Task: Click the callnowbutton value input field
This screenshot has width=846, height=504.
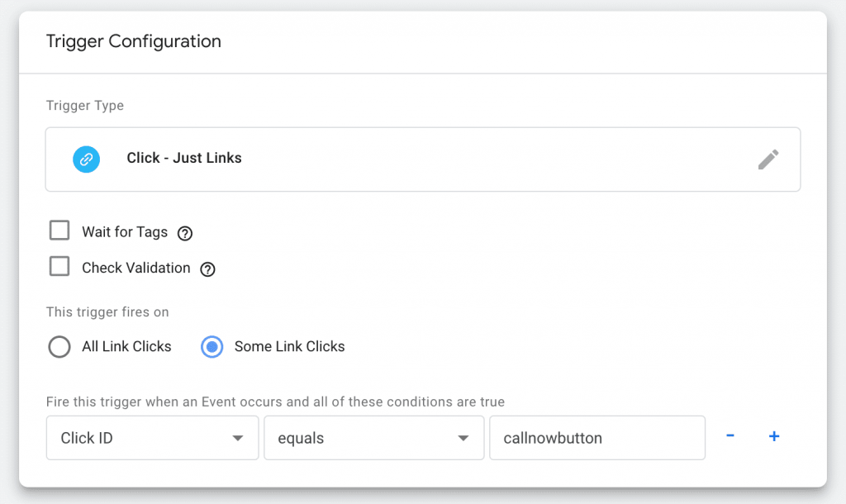Action: (596, 438)
